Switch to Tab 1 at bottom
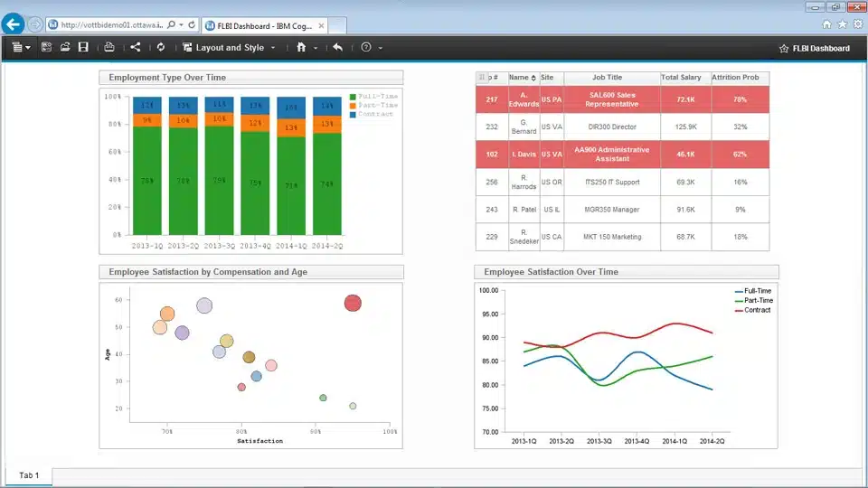This screenshot has height=488, width=868. (x=29, y=475)
